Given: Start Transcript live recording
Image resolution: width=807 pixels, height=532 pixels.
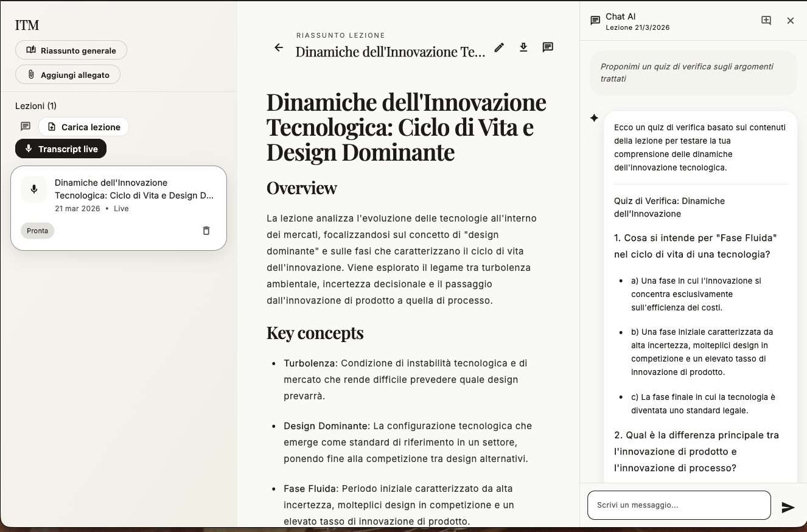Looking at the screenshot, I should pyautogui.click(x=61, y=149).
